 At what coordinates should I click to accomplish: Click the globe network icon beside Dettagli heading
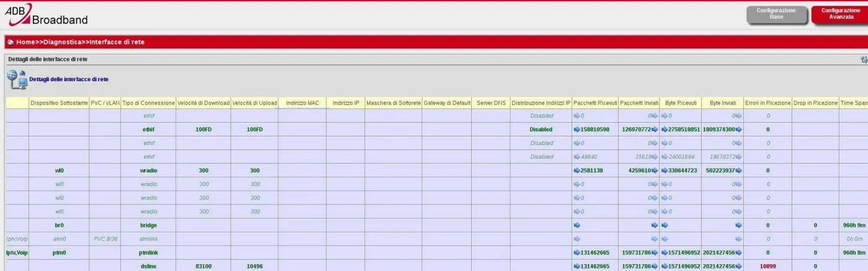tap(17, 79)
